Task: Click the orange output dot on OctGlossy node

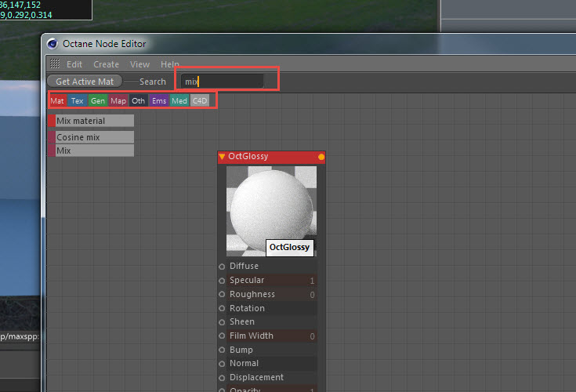Action: pyautogui.click(x=321, y=157)
